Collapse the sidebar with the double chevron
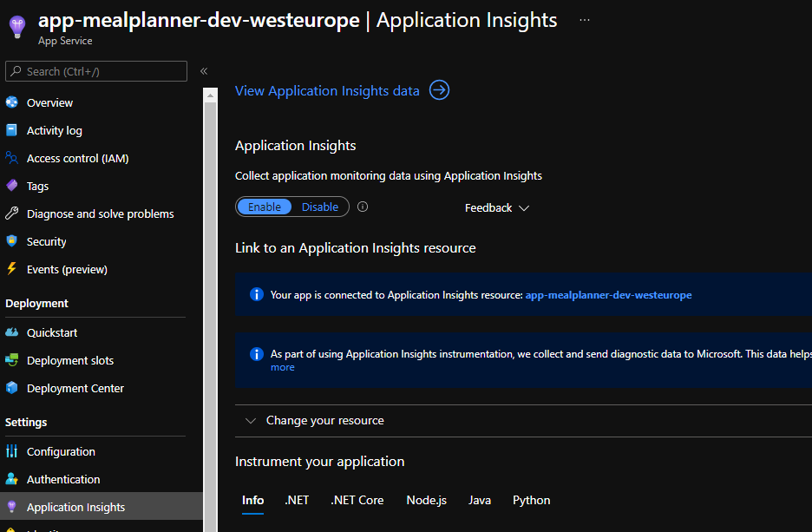This screenshot has height=532, width=812. tap(204, 71)
